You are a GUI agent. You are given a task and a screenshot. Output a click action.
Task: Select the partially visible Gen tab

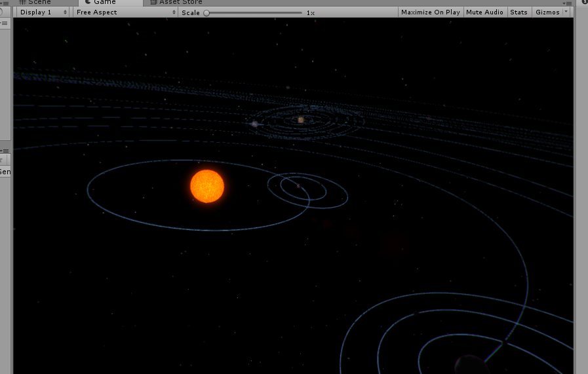coord(5,172)
